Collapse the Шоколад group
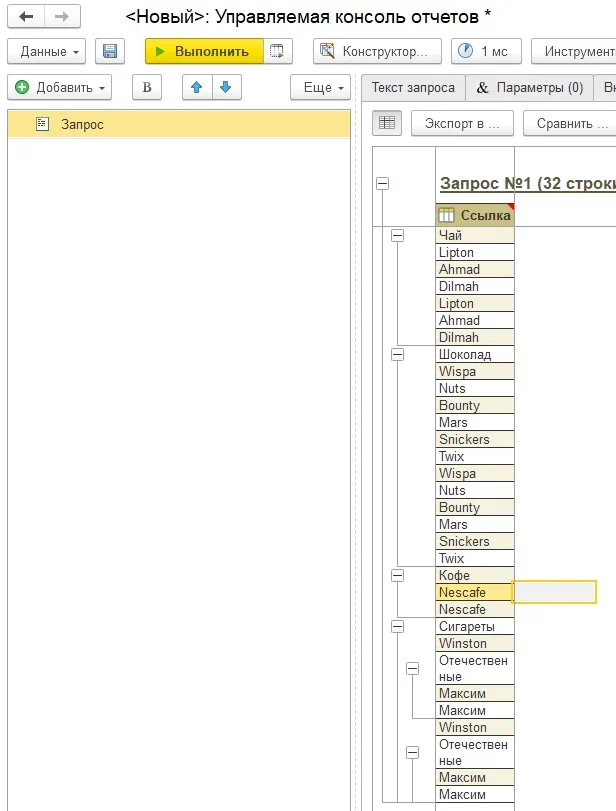 (397, 354)
